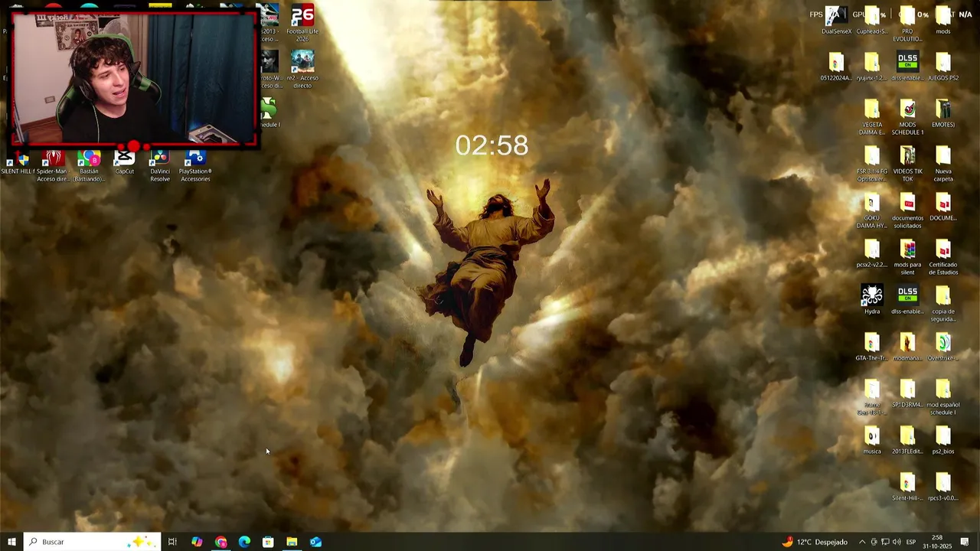Switch the ESP input language indicator

tap(911, 542)
